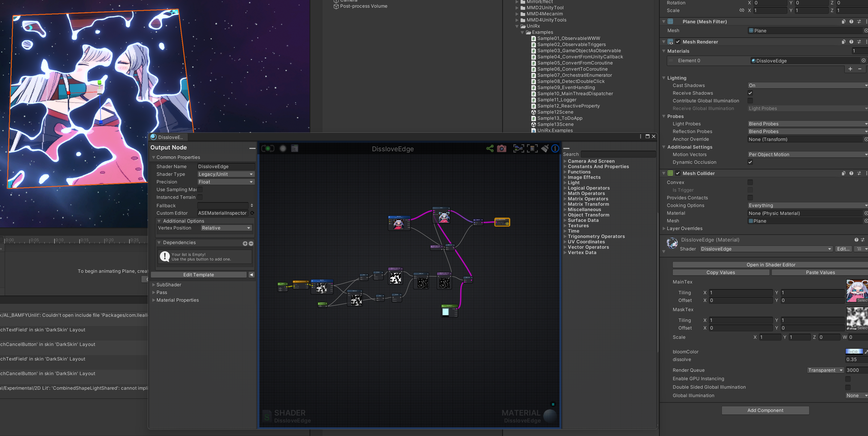Click the Shader Name input field
This screenshot has width=868, height=436.
(x=226, y=166)
